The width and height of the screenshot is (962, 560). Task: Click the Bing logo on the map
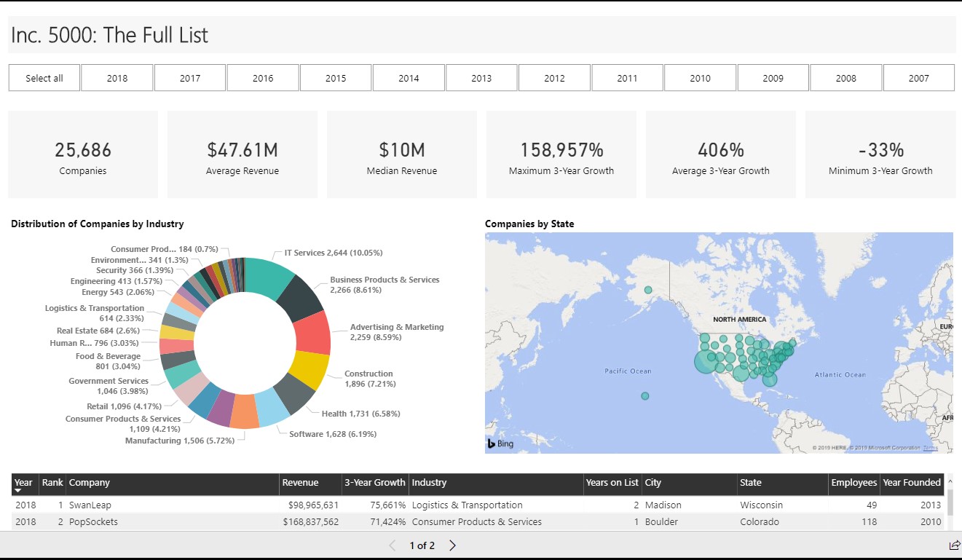click(x=500, y=443)
